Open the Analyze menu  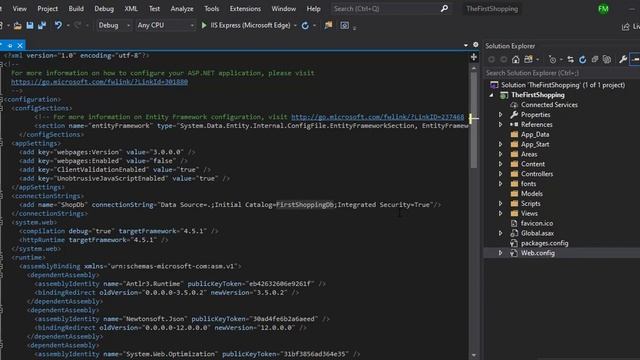[x=182, y=9]
